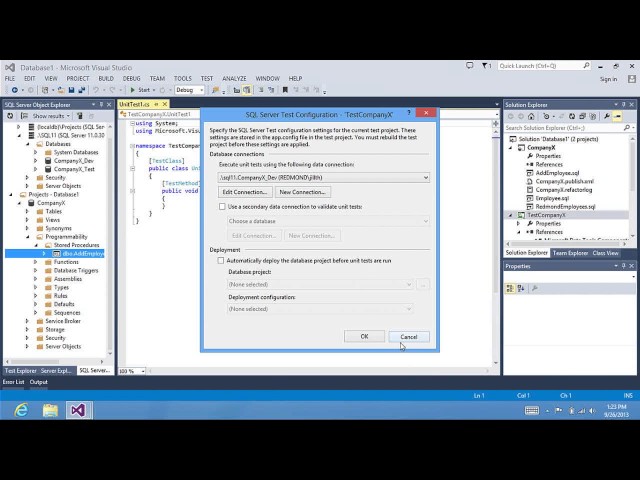Click the Collapse All icon in Solution Explorer
This screenshot has width=640, height=480.
[582, 116]
